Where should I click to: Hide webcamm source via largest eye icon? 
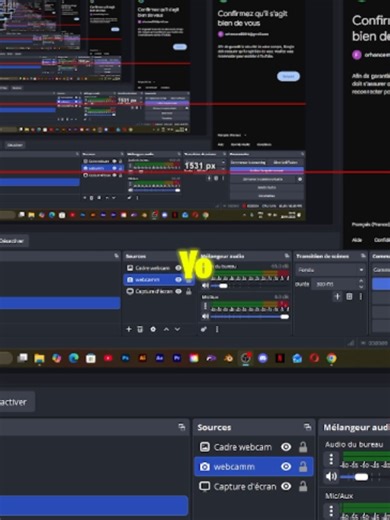[x=286, y=467]
